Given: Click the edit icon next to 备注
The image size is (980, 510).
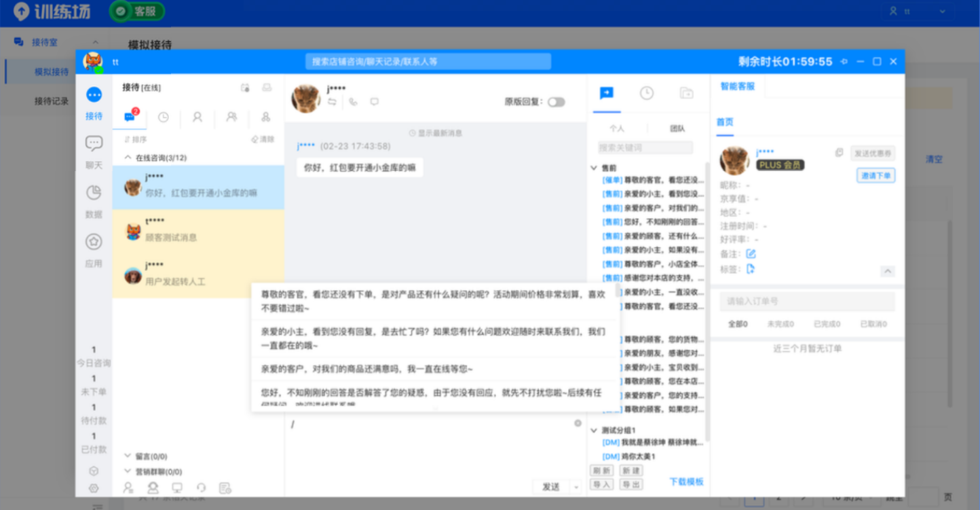Looking at the screenshot, I should 751,253.
